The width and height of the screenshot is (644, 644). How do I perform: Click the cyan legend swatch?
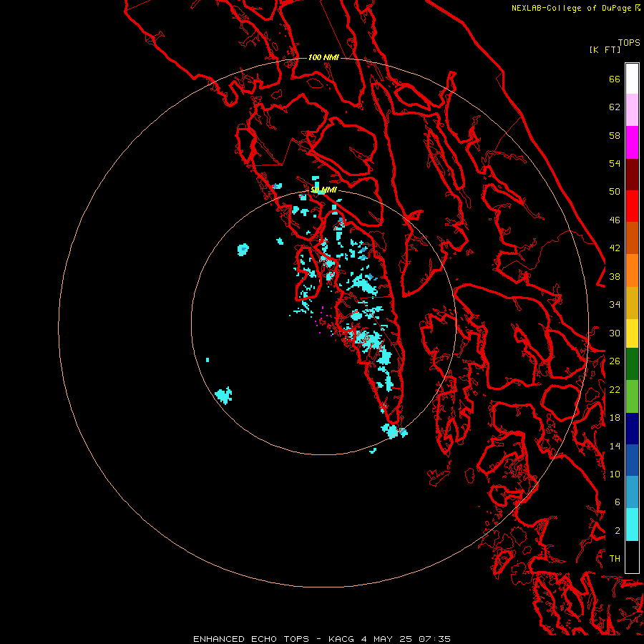(x=632, y=525)
